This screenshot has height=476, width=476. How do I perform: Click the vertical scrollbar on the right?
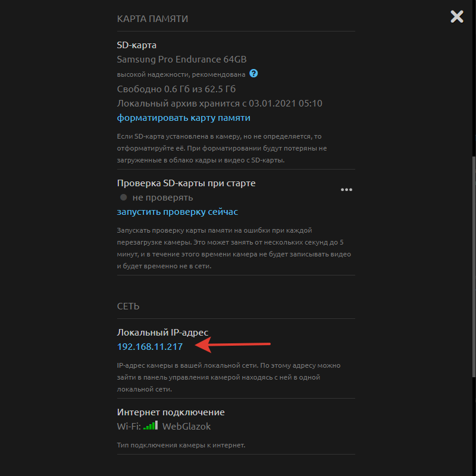point(474,268)
